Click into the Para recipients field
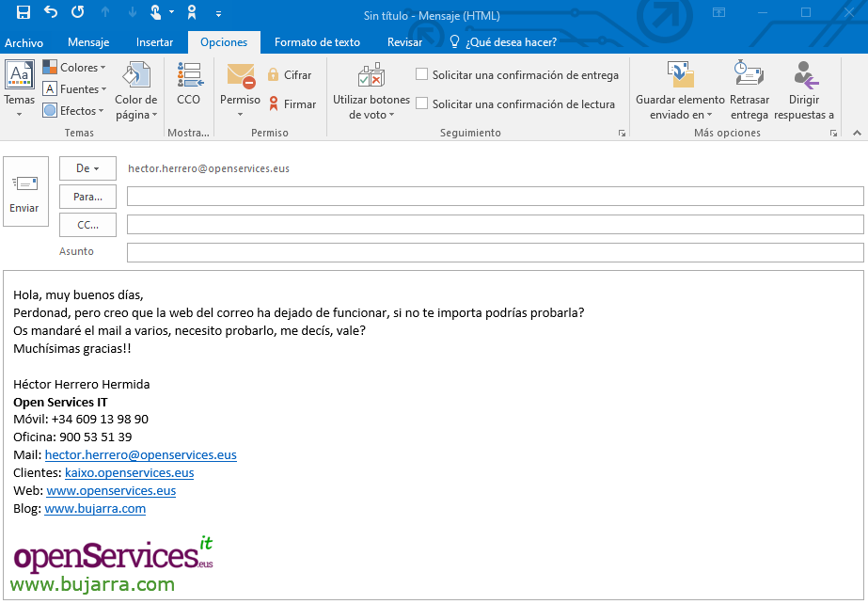Screen dimensions: 868x604 495,197
